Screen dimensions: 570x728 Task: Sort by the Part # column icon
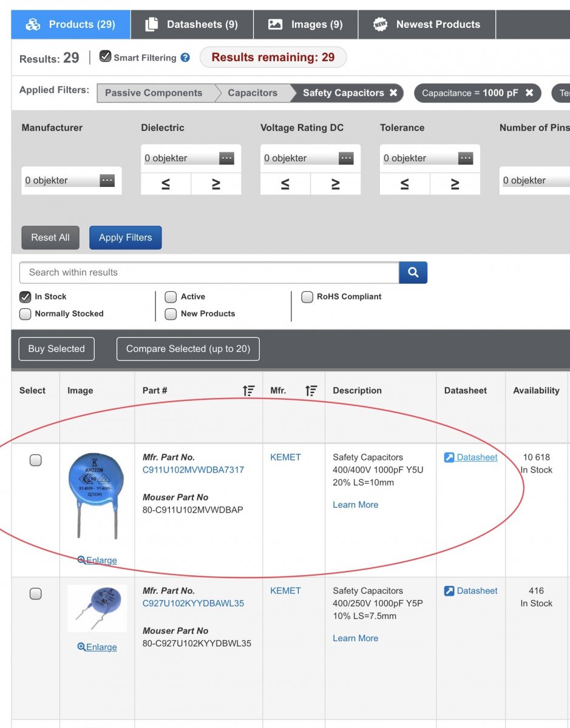tap(249, 391)
